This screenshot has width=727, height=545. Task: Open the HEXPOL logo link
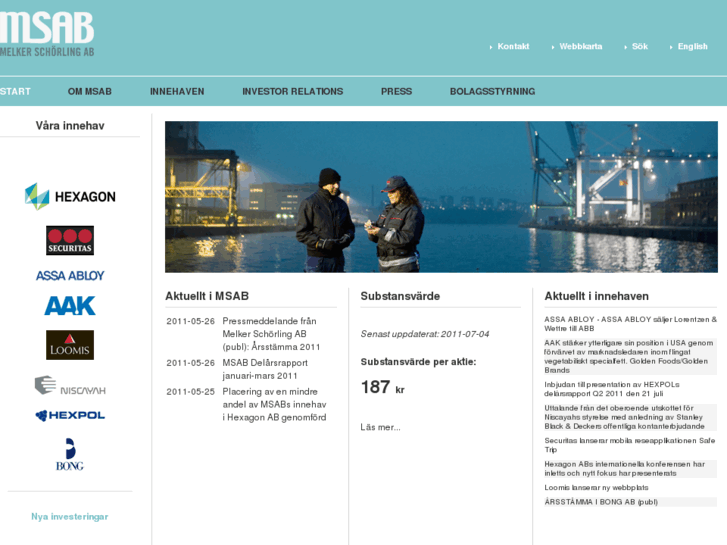pos(70,415)
